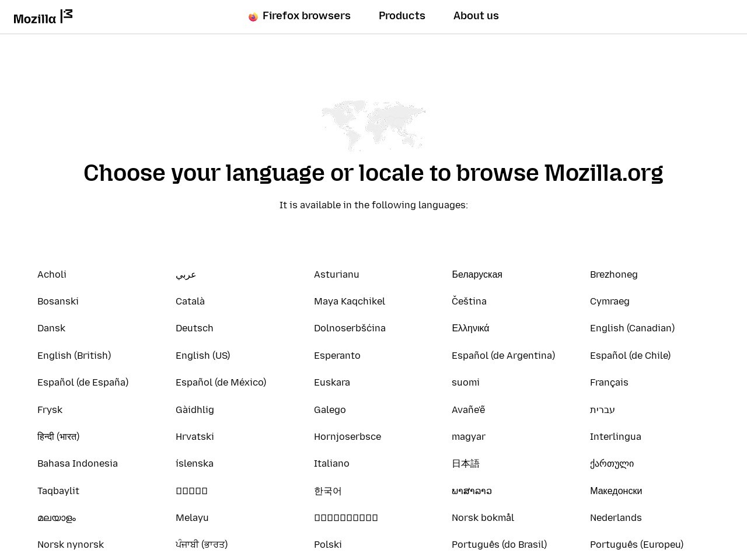Viewport: 747px width, 560px height.
Task: Select Korean 한국어 language
Action: click(x=328, y=491)
